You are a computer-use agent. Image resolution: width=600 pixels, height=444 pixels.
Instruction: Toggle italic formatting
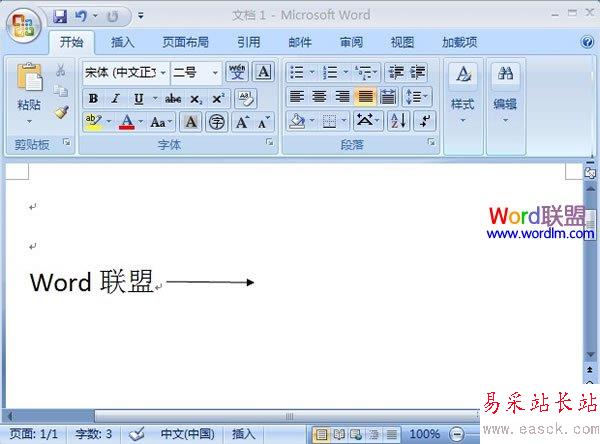pyautogui.click(x=115, y=99)
